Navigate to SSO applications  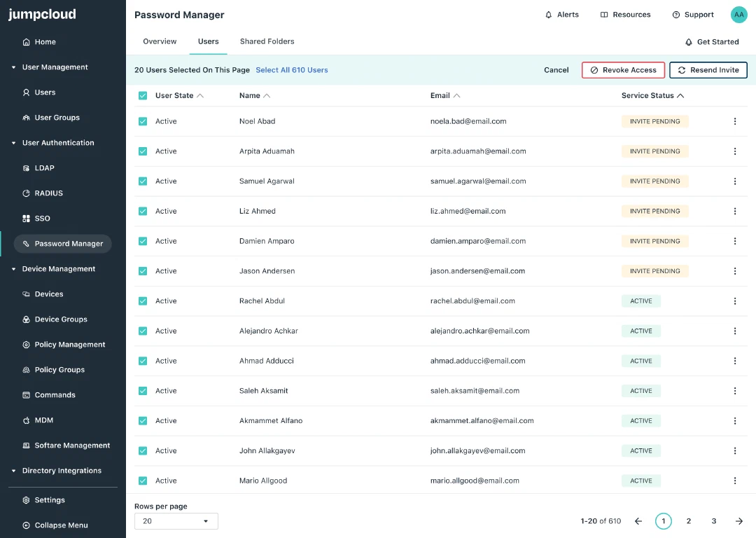coord(36,219)
